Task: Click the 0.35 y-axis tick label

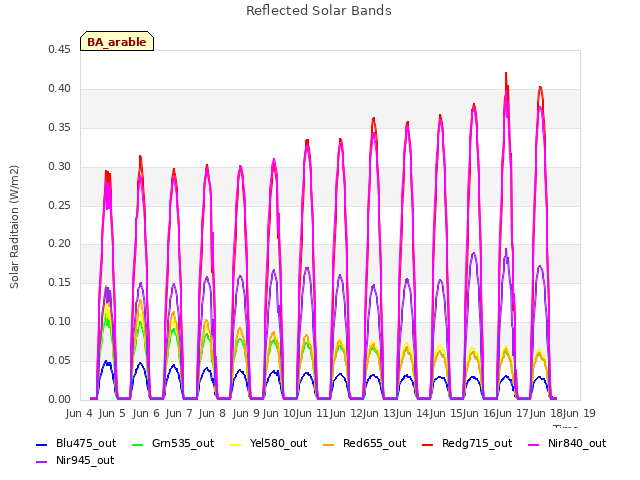Action: [59, 127]
